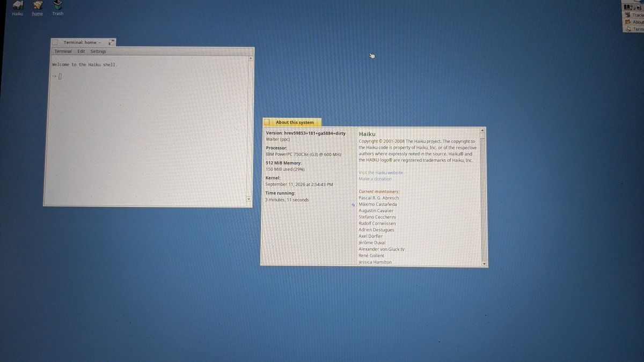Click the Terminal: home title tab
Viewport: 644px width, 362px height.
83,42
